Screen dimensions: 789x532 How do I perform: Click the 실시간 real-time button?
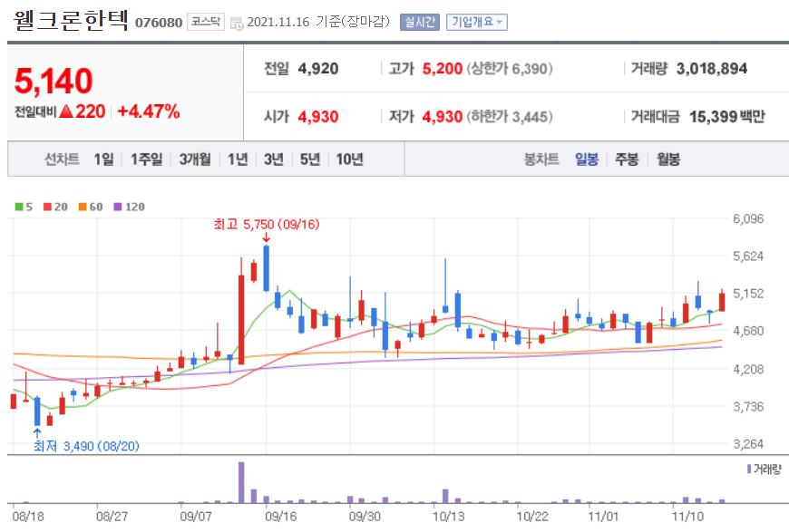(420, 22)
